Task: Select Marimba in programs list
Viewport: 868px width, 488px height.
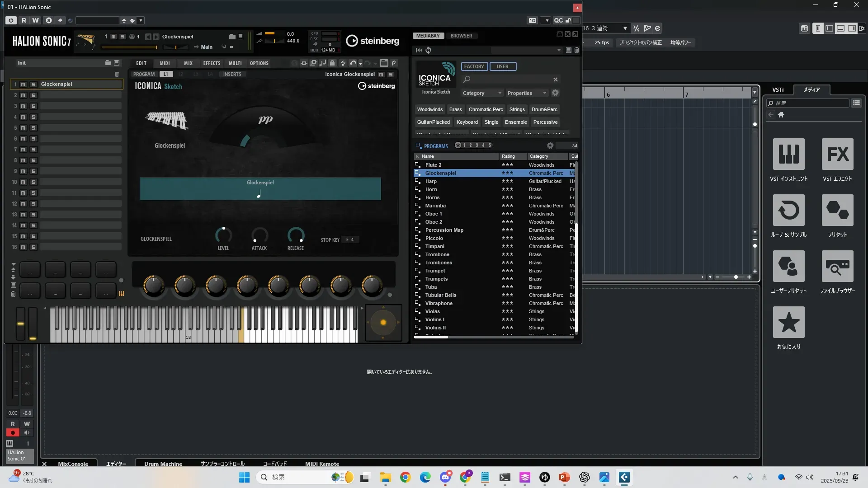Action: tap(435, 206)
